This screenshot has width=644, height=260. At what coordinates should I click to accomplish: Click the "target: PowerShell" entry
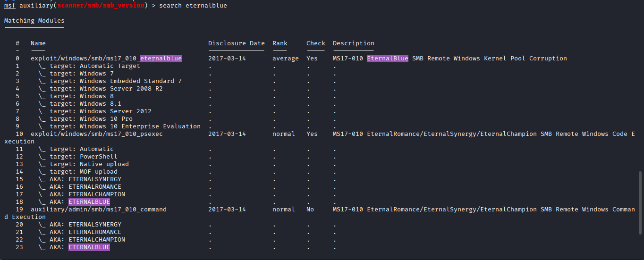pos(83,157)
